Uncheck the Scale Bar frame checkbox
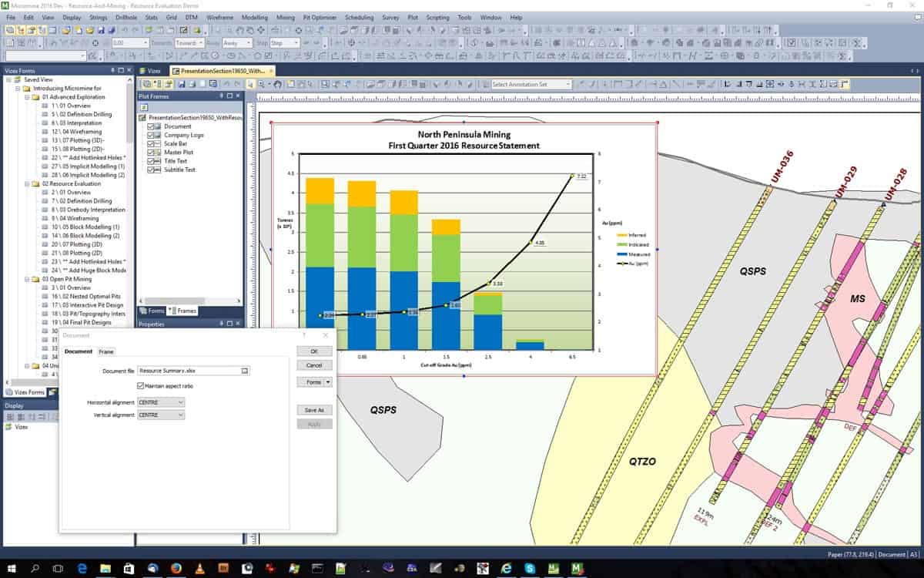Viewport: 924px width, 578px height. pos(150,144)
